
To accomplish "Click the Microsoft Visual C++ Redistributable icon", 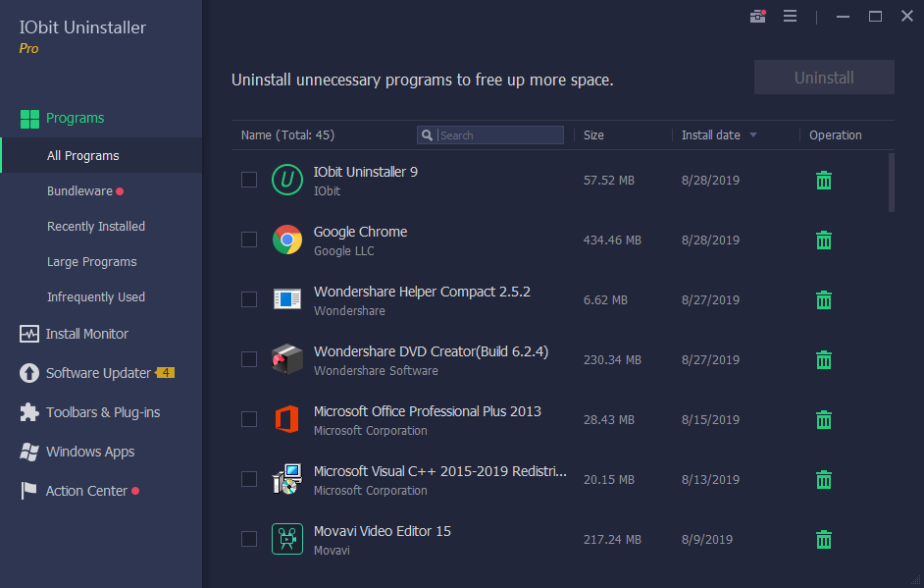I will pos(287,479).
